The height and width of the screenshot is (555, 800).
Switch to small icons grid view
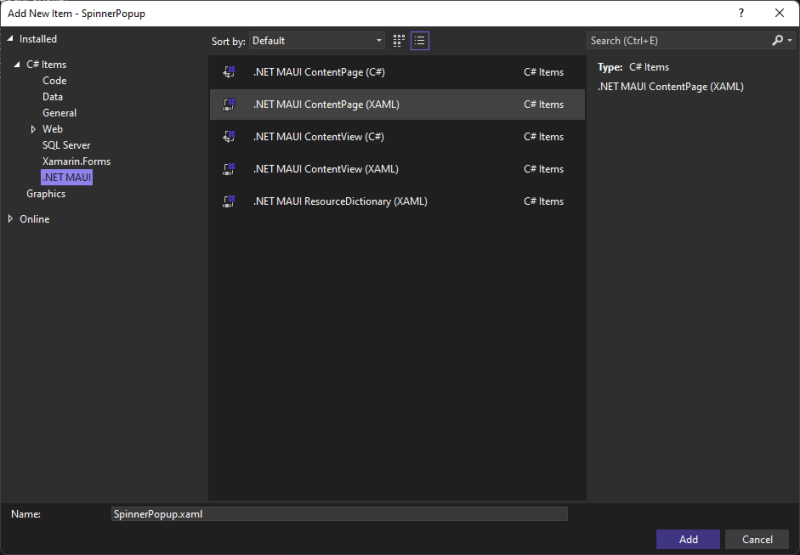399,41
